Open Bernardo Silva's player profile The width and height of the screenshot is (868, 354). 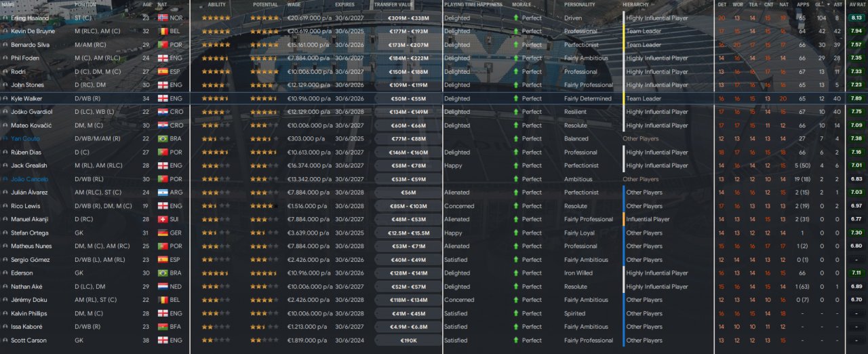(x=30, y=45)
